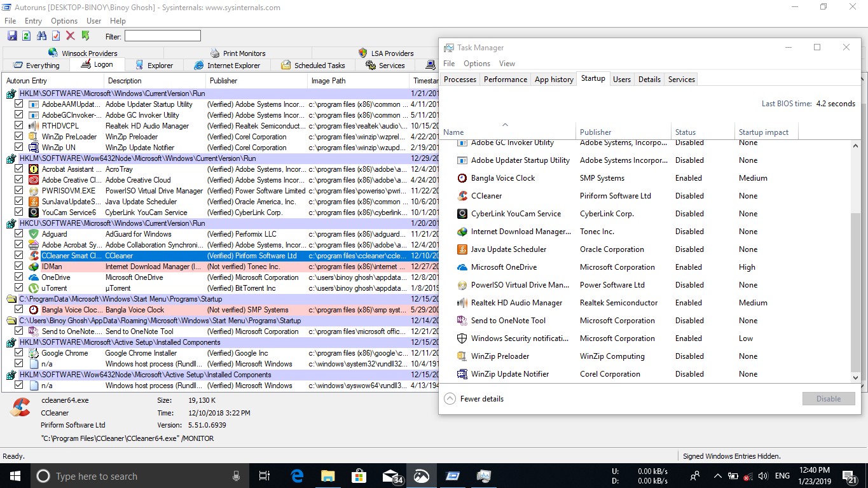Click the green Jump to Entry icon
This screenshot has height=488, width=868.
85,36
